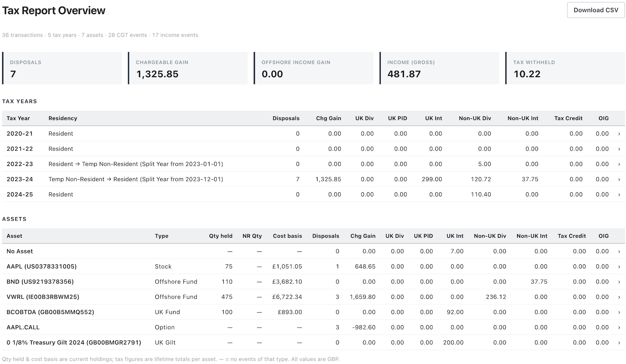
Task: Download the report as CSV
Action: click(596, 10)
